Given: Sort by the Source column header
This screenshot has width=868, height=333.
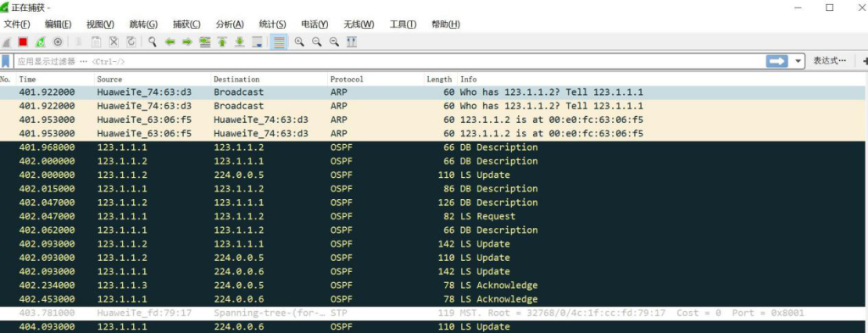Looking at the screenshot, I should [153, 79].
